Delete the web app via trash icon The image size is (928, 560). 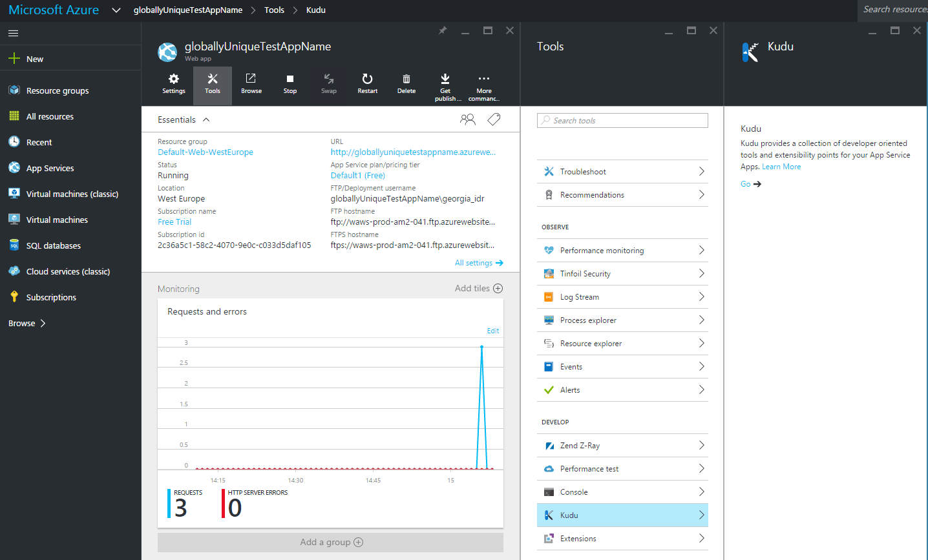click(406, 83)
